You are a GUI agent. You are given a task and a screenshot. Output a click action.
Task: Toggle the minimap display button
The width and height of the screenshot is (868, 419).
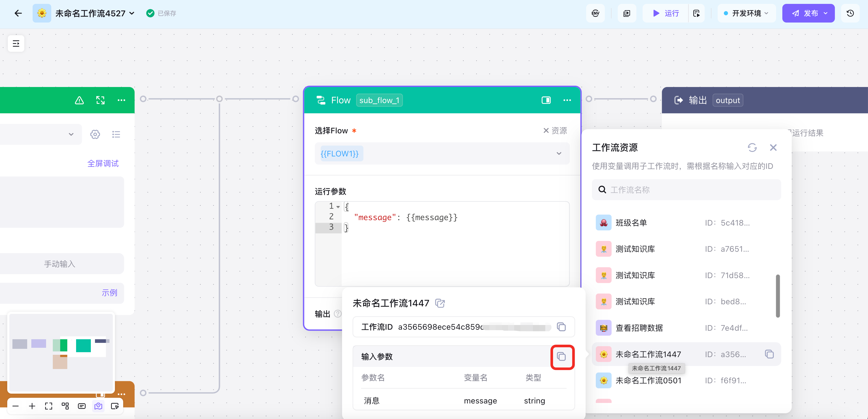(x=98, y=406)
